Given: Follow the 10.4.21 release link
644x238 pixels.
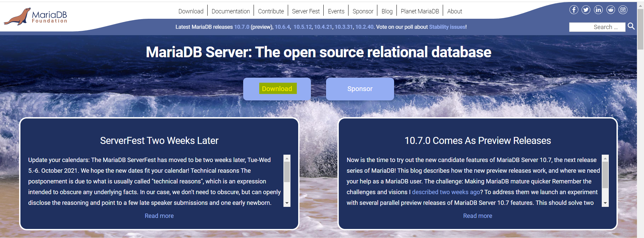Looking at the screenshot, I should (323, 27).
